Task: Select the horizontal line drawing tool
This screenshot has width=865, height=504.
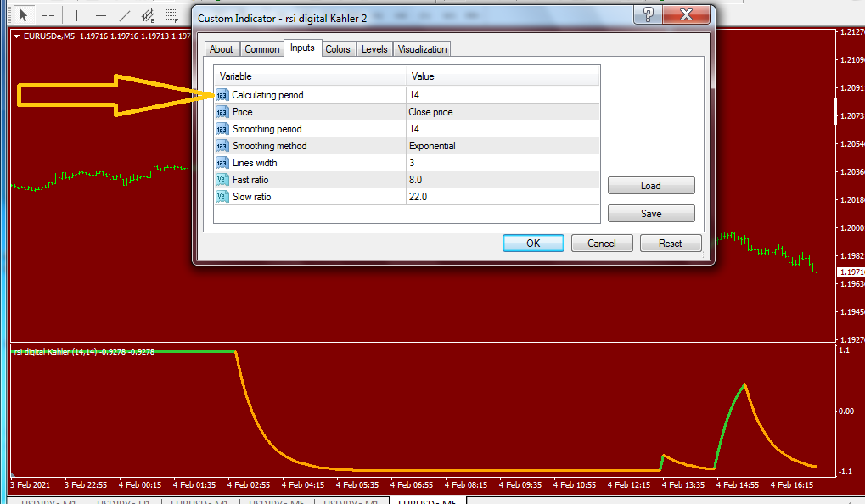Action: [x=100, y=15]
